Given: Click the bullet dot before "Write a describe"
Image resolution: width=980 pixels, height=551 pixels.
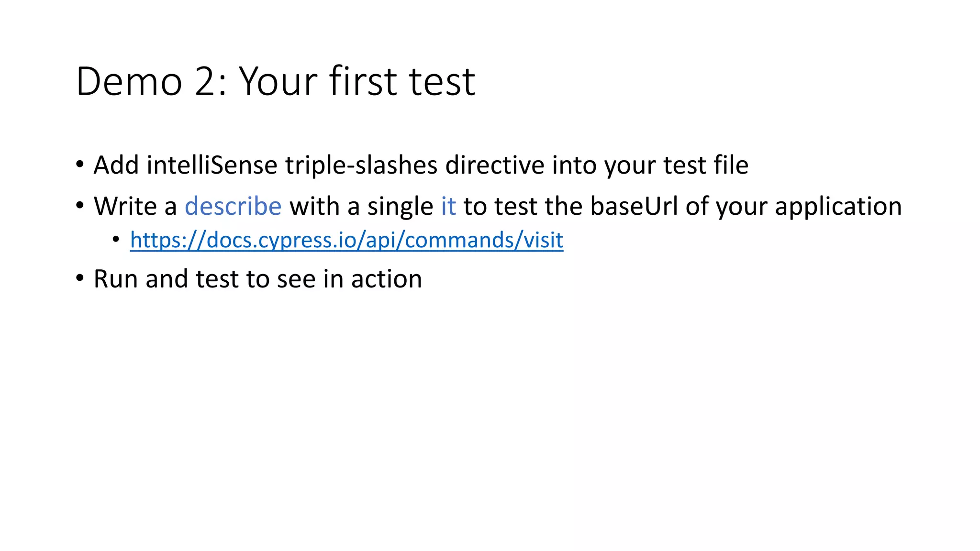Looking at the screenshot, I should (x=80, y=206).
